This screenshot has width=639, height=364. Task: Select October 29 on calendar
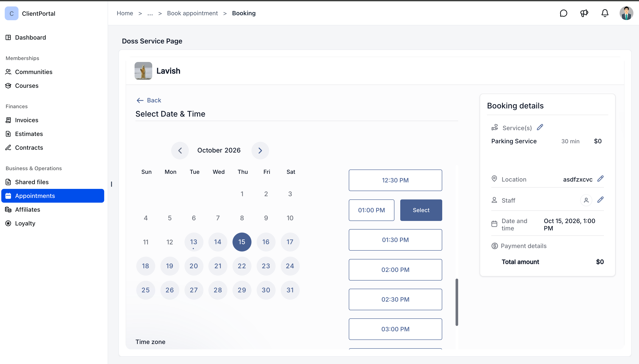click(242, 290)
